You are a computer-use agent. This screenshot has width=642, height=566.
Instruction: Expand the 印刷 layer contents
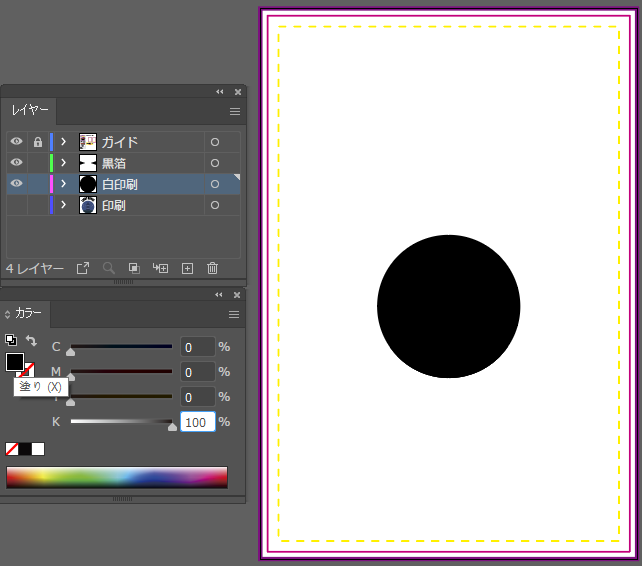click(x=63, y=205)
